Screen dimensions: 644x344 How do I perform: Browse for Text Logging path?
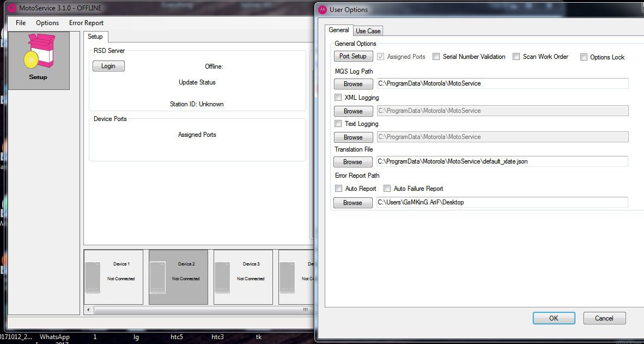[x=353, y=137]
